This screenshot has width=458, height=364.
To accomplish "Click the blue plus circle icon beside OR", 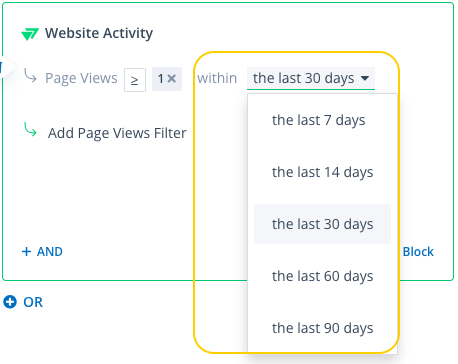I will [10, 302].
